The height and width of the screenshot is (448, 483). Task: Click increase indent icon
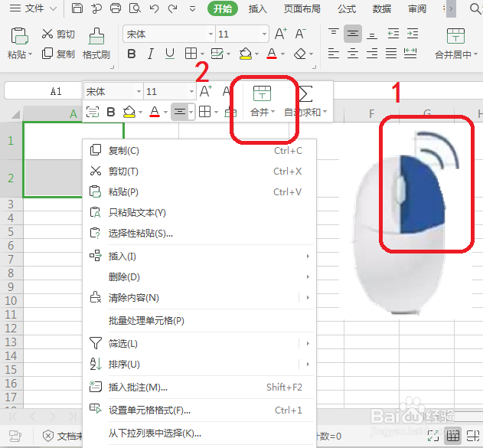click(413, 33)
